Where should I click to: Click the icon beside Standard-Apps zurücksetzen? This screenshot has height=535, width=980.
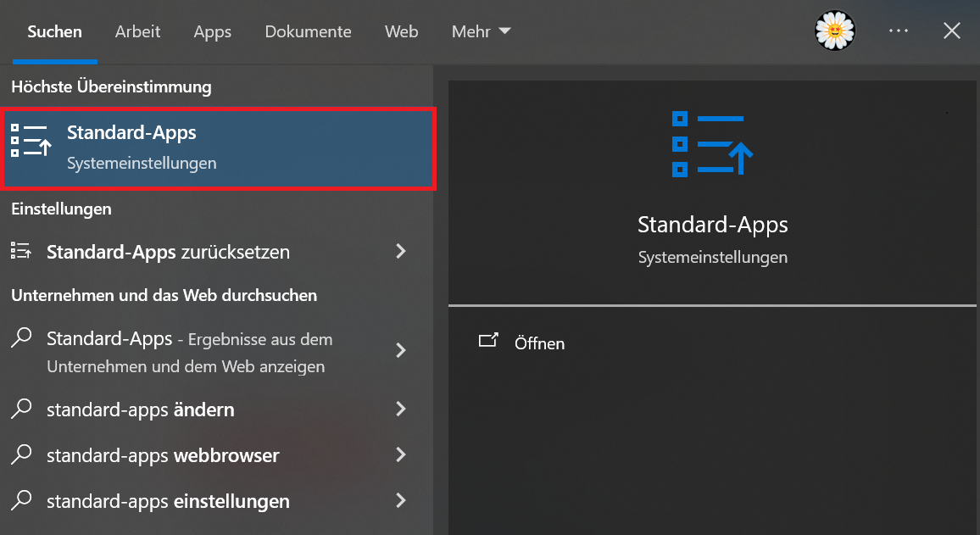point(21,252)
